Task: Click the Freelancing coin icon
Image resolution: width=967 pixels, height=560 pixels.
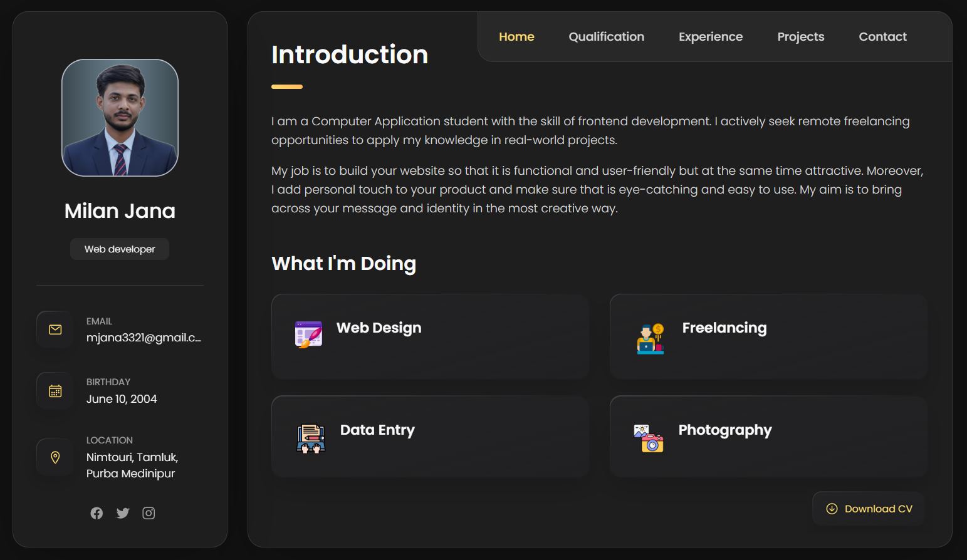Action: [649, 336]
